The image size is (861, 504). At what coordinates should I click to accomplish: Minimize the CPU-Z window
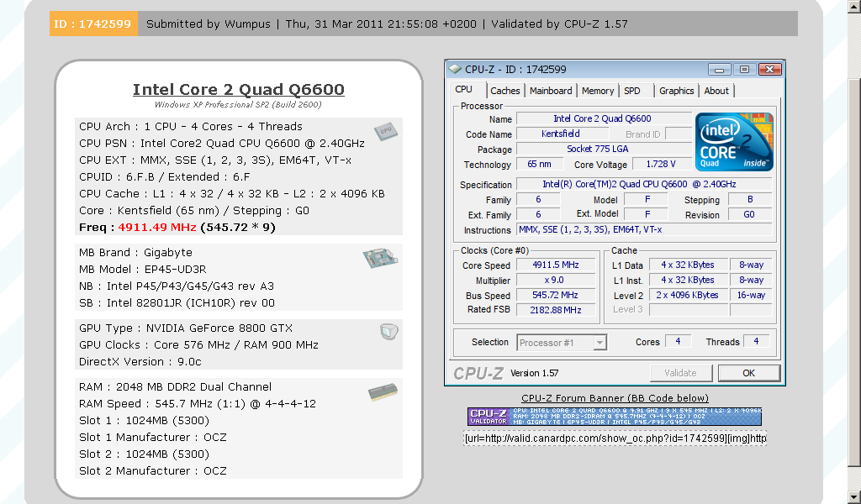click(x=720, y=70)
